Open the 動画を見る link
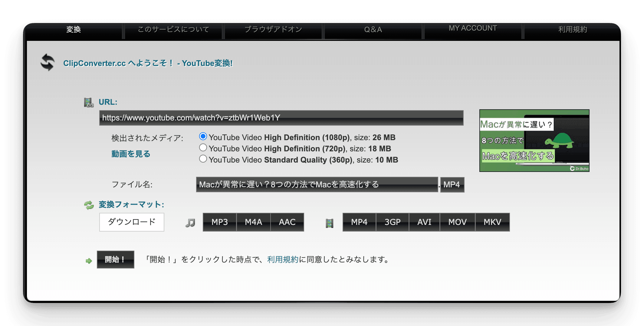Image resolution: width=644 pixels, height=326 pixels. tap(131, 154)
